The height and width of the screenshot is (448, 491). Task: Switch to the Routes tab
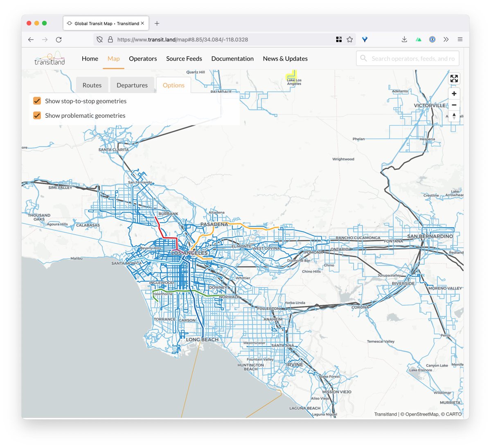[x=92, y=85]
